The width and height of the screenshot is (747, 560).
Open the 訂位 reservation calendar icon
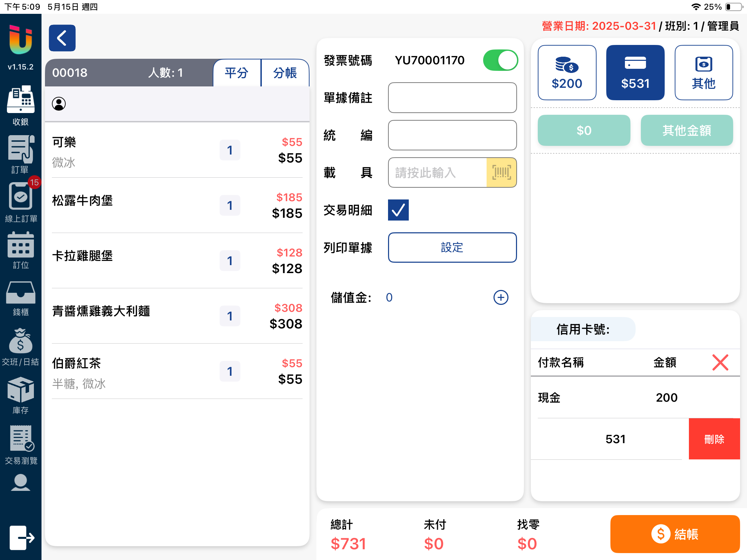21,245
